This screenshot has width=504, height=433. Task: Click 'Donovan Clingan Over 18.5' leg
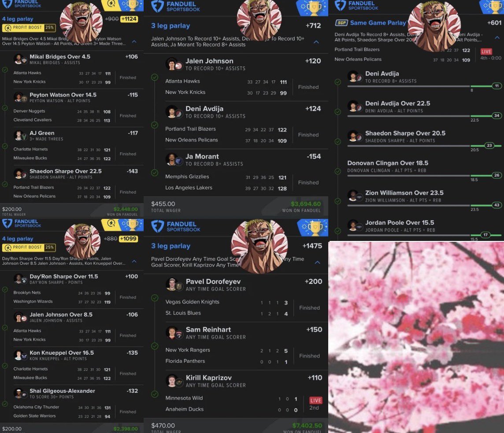pyautogui.click(x=388, y=163)
